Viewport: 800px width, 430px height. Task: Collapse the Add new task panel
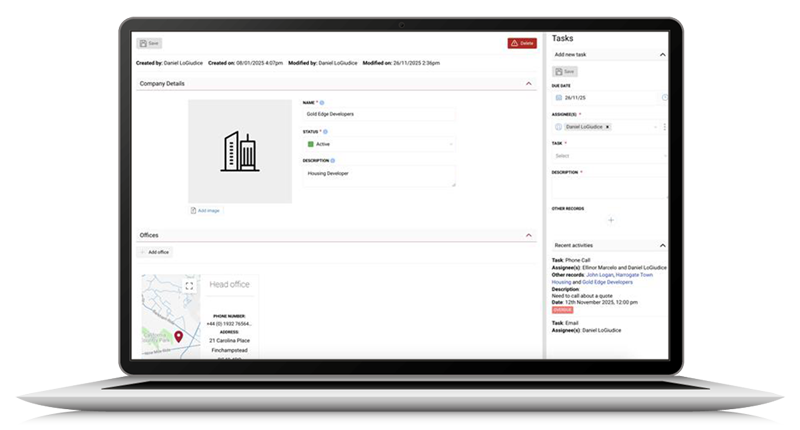662,55
